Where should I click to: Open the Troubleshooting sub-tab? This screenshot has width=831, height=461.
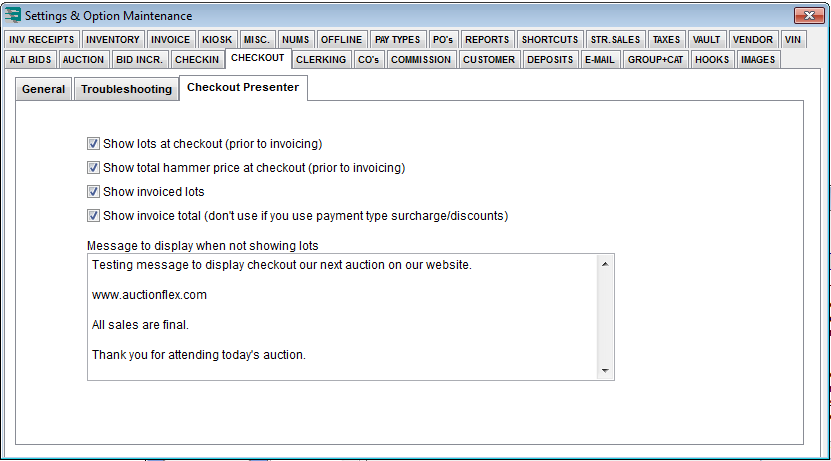(126, 90)
